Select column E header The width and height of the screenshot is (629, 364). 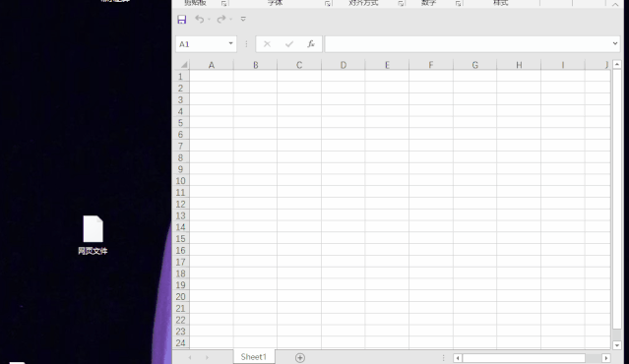[x=387, y=65]
